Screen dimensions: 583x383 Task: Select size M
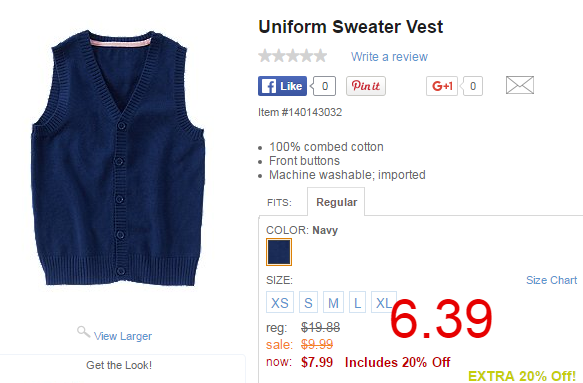click(x=333, y=302)
